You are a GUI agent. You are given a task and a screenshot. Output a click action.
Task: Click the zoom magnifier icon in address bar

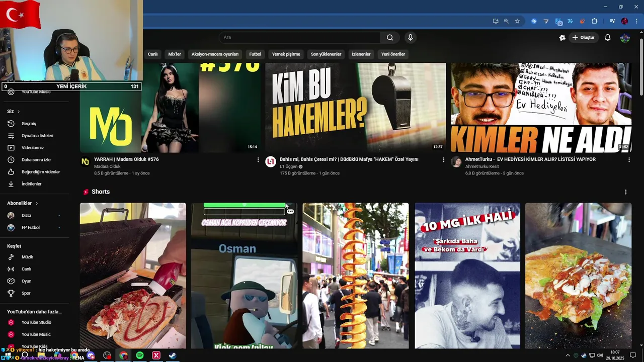(x=506, y=21)
